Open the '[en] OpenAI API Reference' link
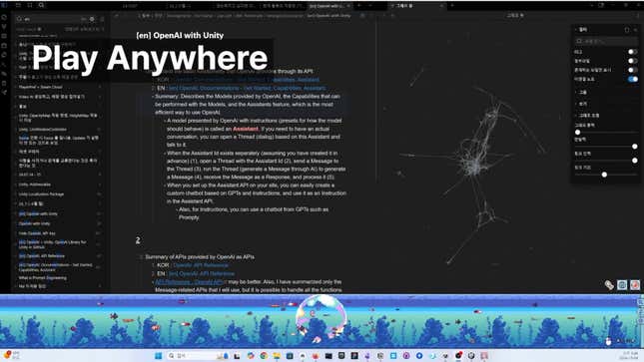This screenshot has height=362, width=644. click(202, 273)
